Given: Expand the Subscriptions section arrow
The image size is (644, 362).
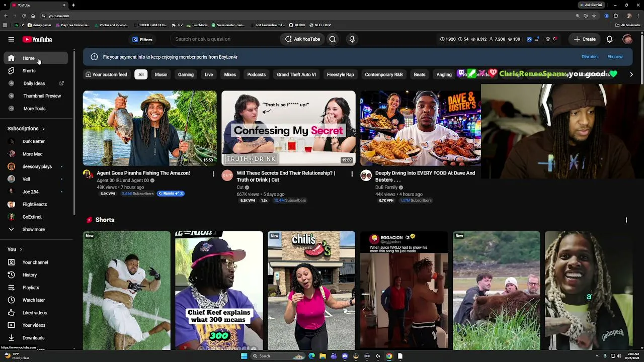Looking at the screenshot, I should (x=43, y=129).
